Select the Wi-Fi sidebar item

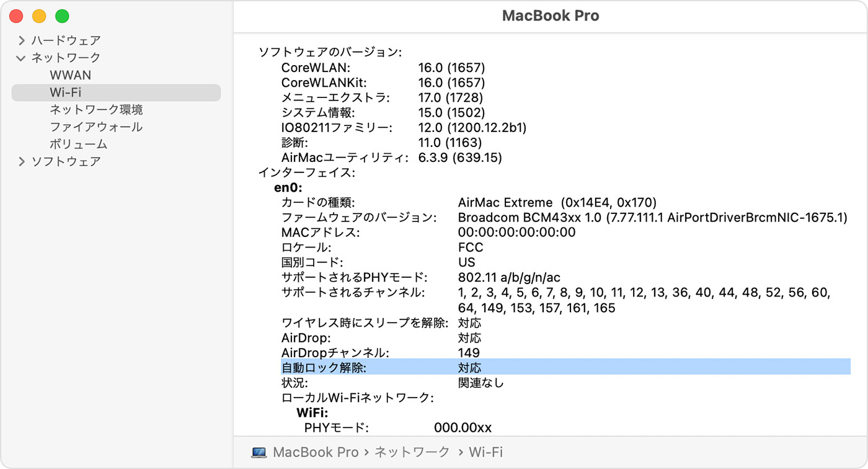[66, 92]
